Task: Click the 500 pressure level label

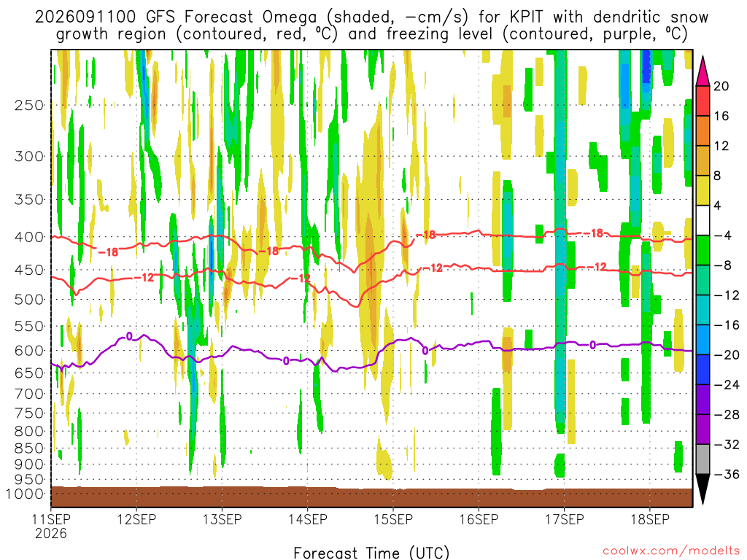Action: click(x=29, y=300)
